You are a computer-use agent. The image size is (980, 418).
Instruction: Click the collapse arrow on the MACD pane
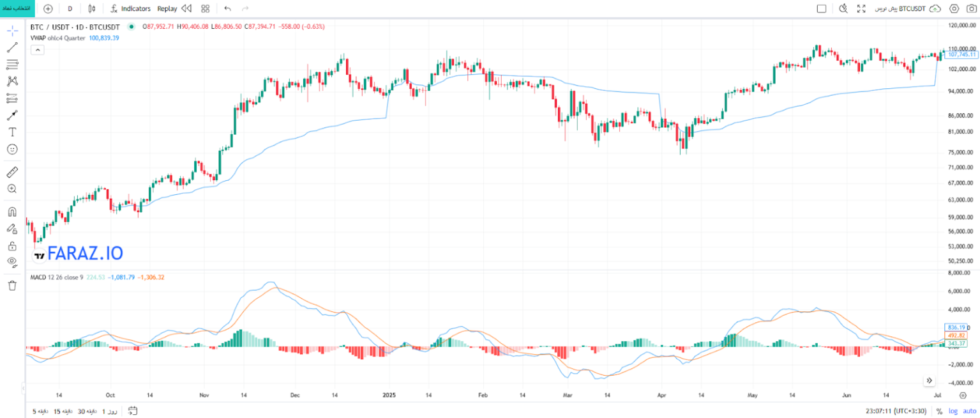coord(930,380)
